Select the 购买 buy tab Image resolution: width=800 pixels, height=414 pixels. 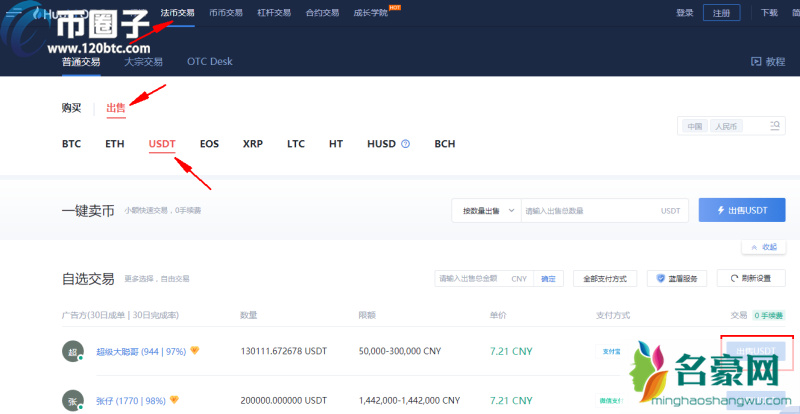pyautogui.click(x=71, y=108)
